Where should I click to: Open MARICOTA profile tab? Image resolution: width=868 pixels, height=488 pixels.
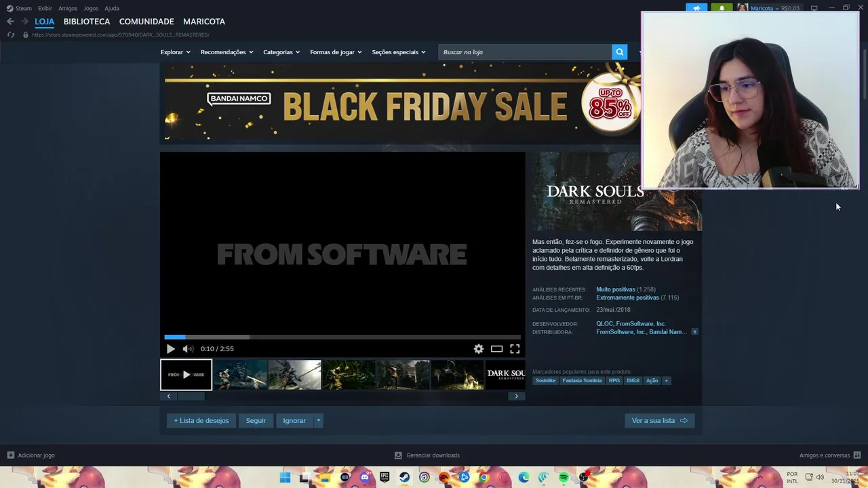(204, 22)
